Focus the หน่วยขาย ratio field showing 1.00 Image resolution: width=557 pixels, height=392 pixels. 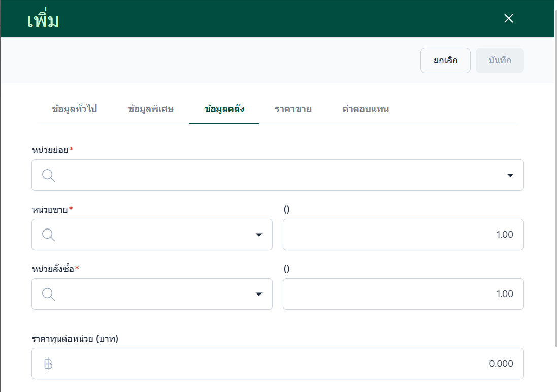point(403,235)
